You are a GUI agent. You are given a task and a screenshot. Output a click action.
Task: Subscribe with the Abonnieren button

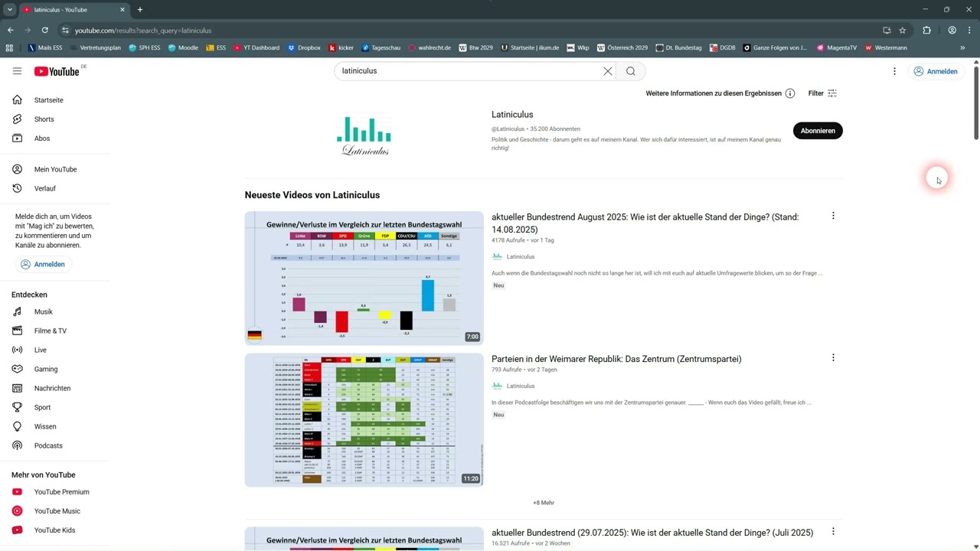[x=818, y=131]
